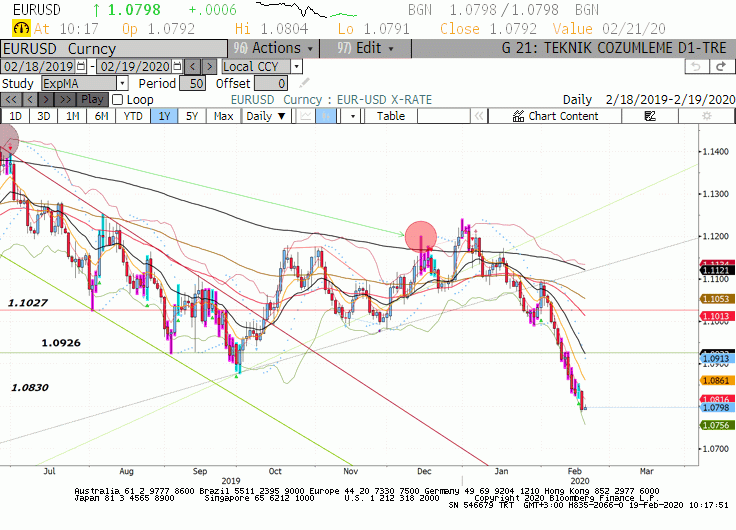This screenshot has height=530, width=736.
Task: Open start date calendar picker icon
Action: (x=81, y=66)
